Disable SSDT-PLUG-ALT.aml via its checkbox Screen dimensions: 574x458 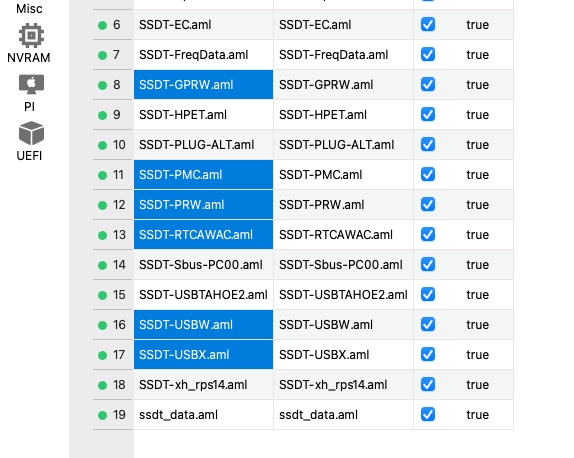(x=428, y=145)
